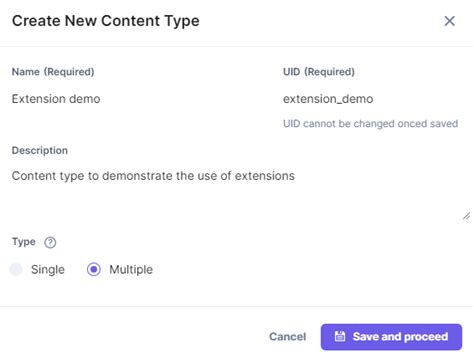Click the 'Single' option label

48,269
